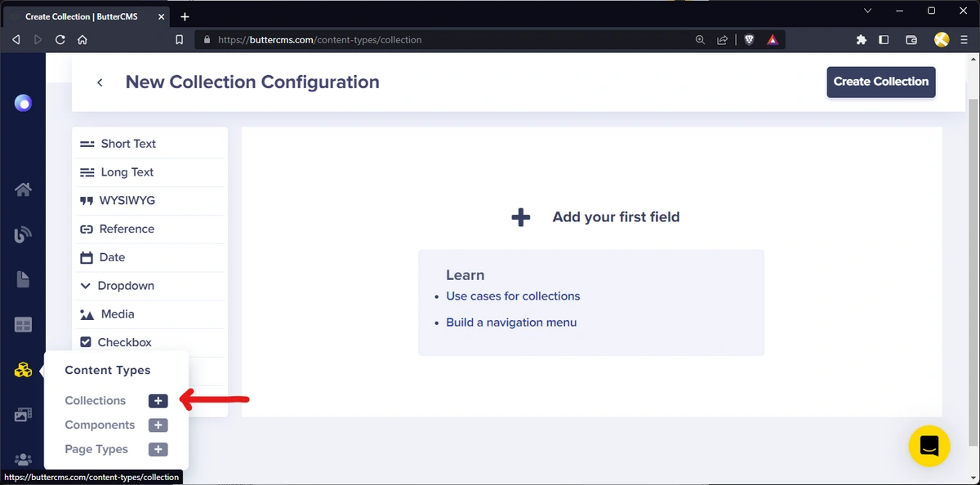Add a Date field
The image size is (980, 485).
149,257
